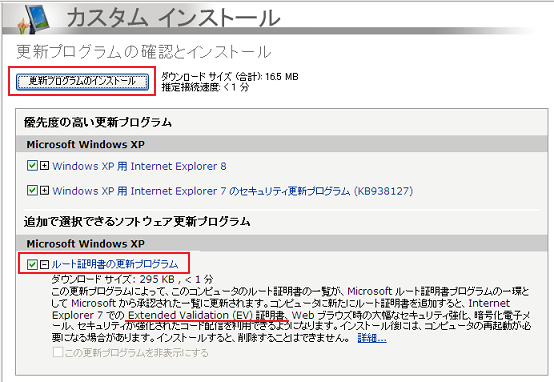Click the 詳細... link
This screenshot has width=554, height=382.
[372, 338]
